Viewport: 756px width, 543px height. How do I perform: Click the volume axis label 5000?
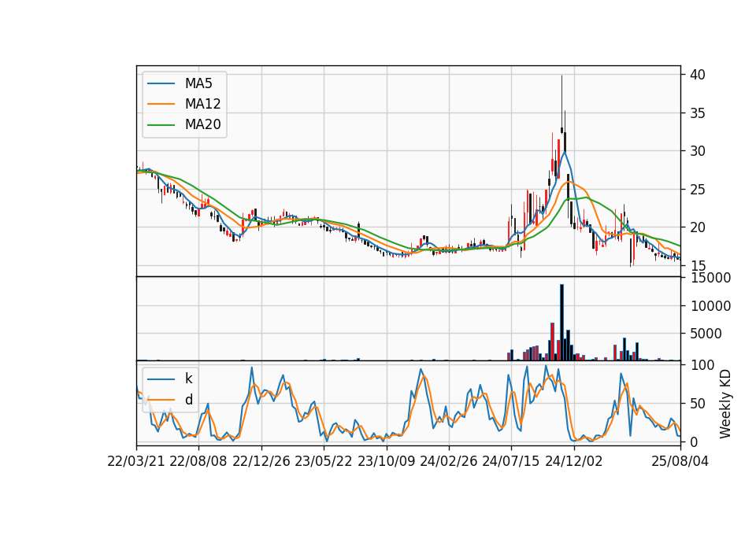click(706, 334)
